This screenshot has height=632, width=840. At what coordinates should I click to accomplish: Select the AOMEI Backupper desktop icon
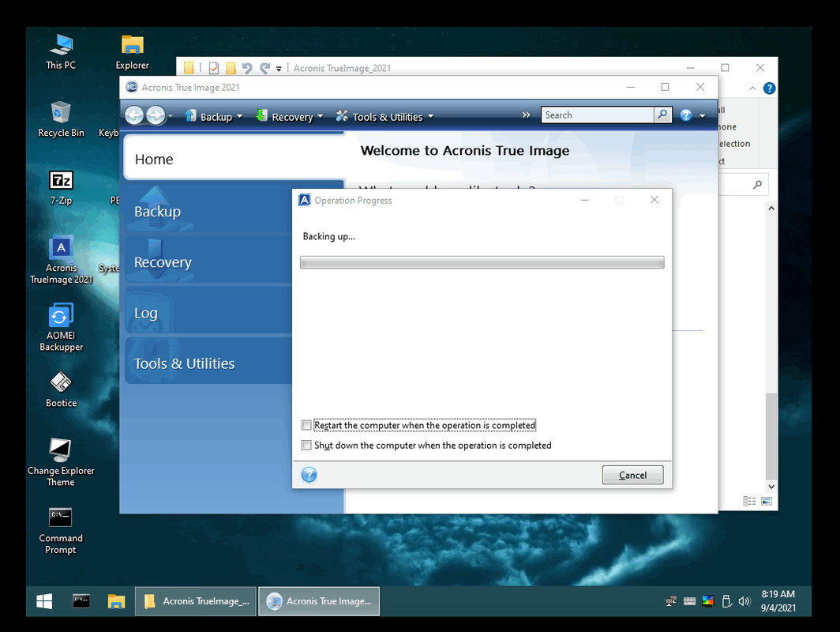tap(61, 328)
